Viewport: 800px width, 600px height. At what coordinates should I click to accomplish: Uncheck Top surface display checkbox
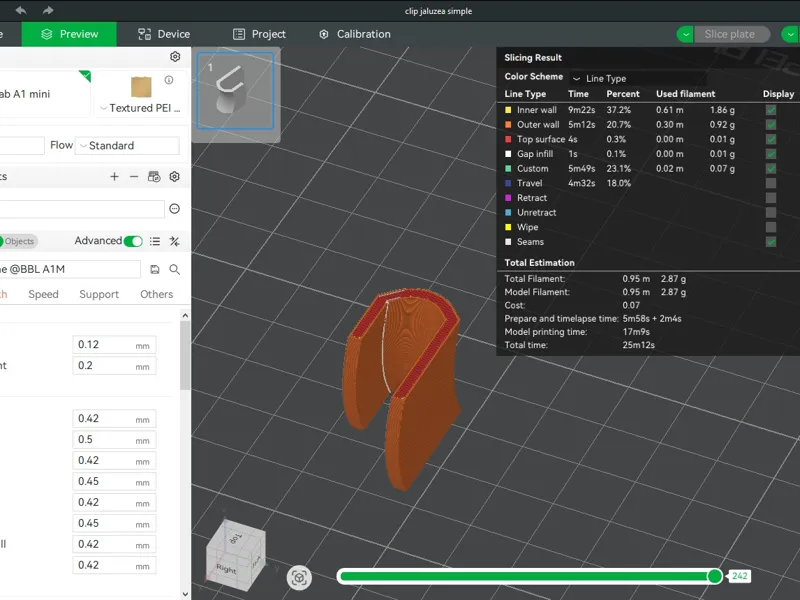(x=771, y=139)
